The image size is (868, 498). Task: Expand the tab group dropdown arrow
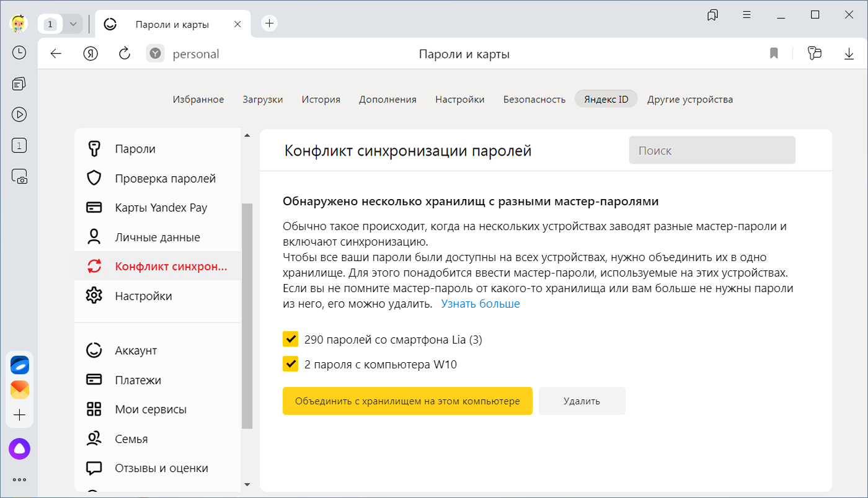[x=73, y=24]
